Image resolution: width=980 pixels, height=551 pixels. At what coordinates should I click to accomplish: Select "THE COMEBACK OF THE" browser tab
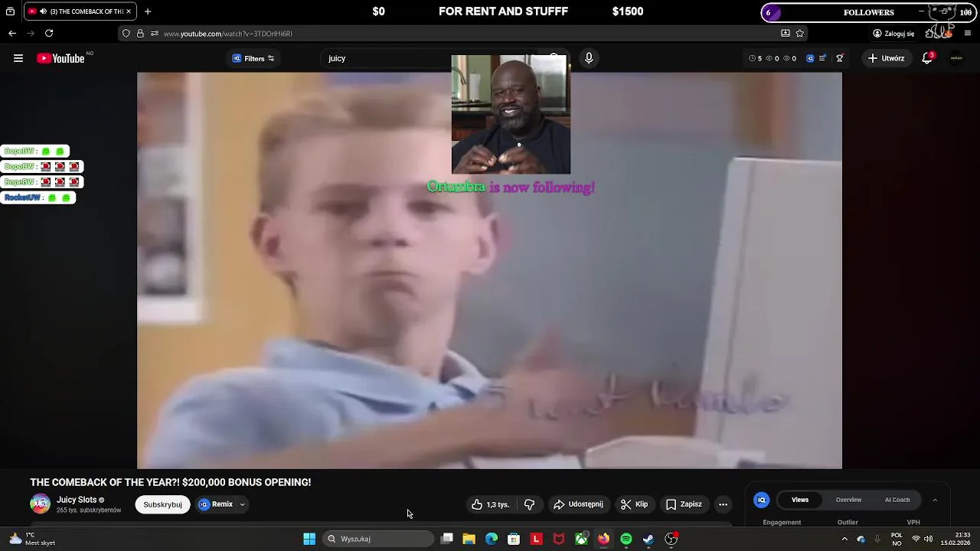[80, 11]
